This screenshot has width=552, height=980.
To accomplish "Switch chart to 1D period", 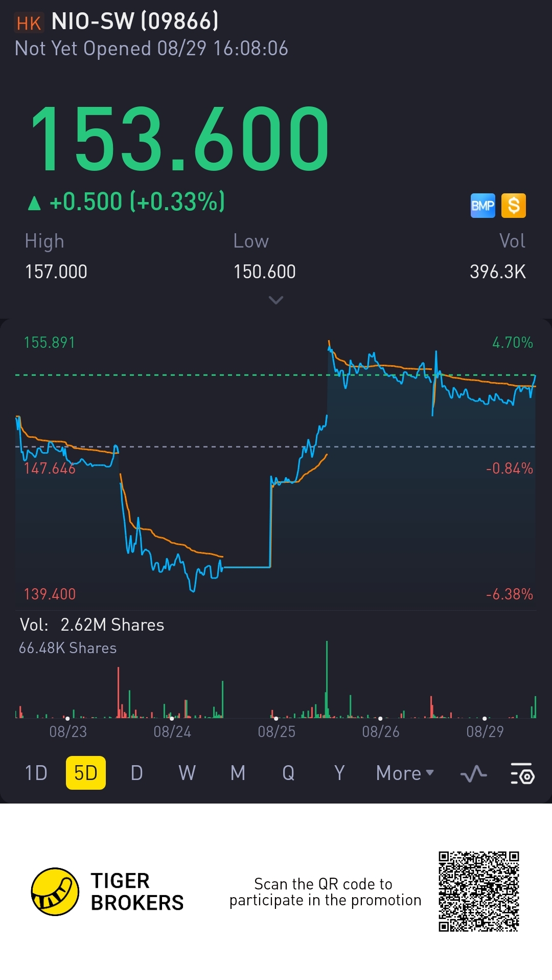I will tap(36, 773).
